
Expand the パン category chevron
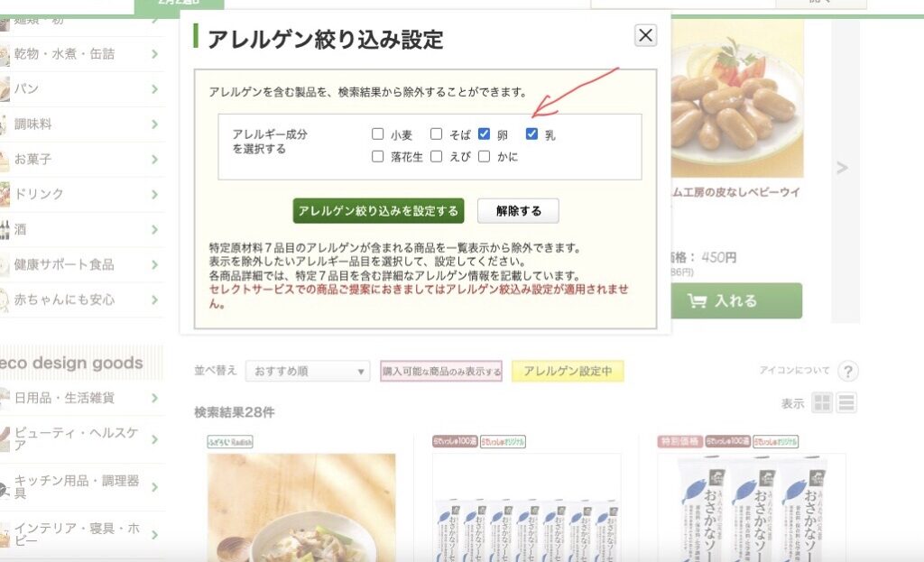(x=154, y=89)
